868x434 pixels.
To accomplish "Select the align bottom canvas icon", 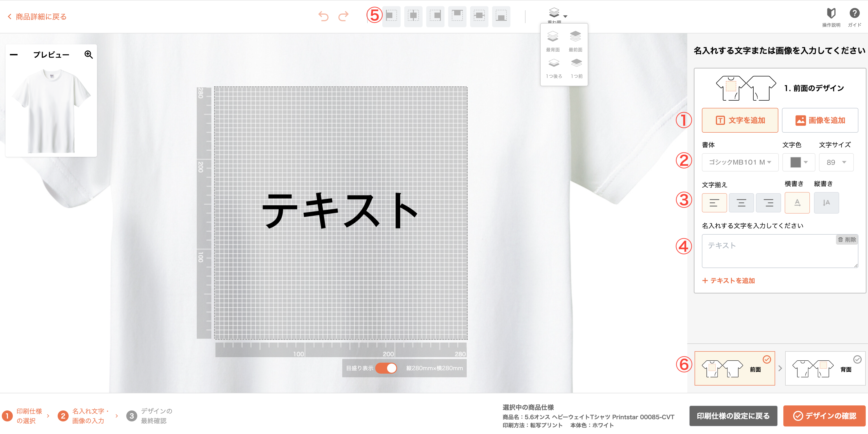I will point(501,16).
